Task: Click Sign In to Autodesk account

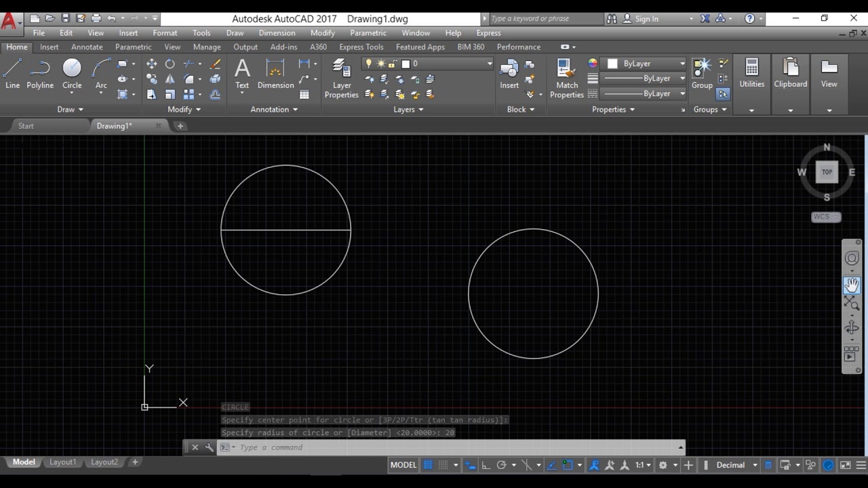Action: coord(646,19)
